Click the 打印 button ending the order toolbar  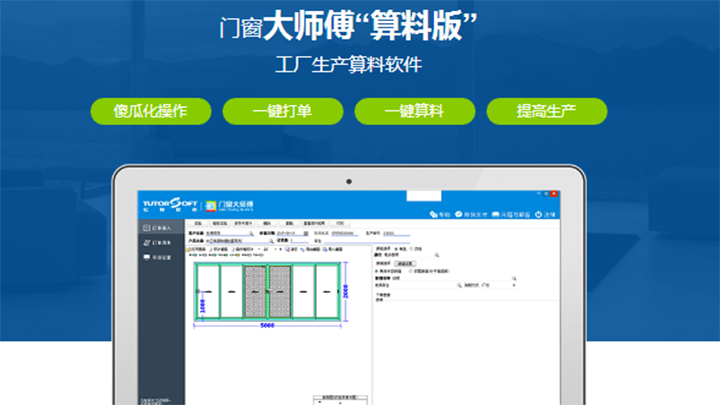[x=340, y=223]
